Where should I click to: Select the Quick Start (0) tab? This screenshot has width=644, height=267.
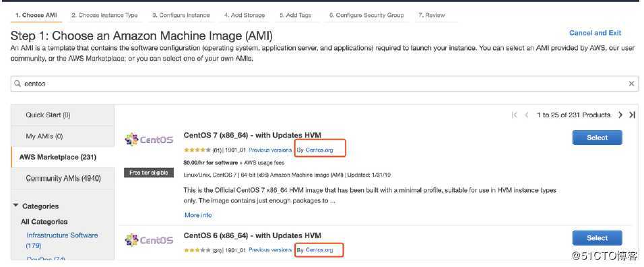click(x=63, y=115)
